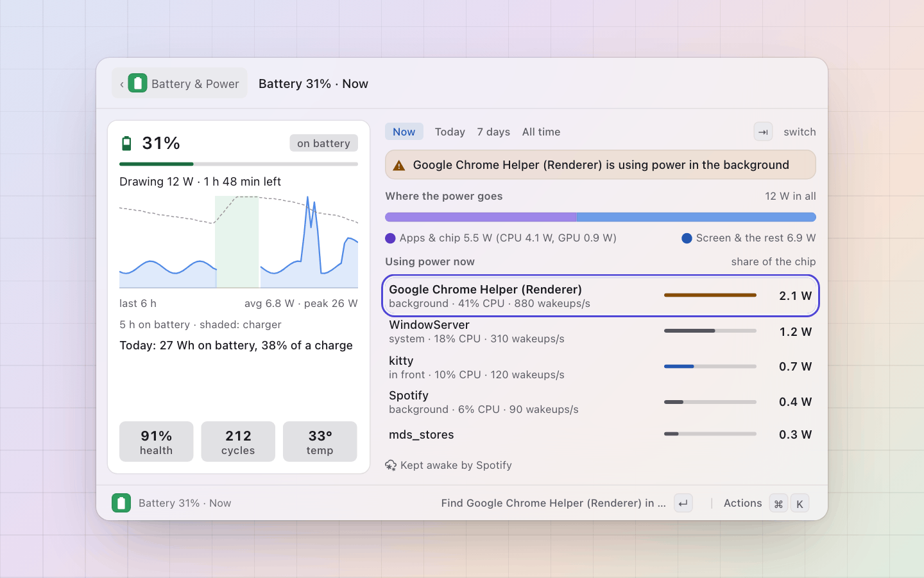This screenshot has height=578, width=924.
Task: Click the 5 h on battery chart caption
Action: click(x=200, y=325)
